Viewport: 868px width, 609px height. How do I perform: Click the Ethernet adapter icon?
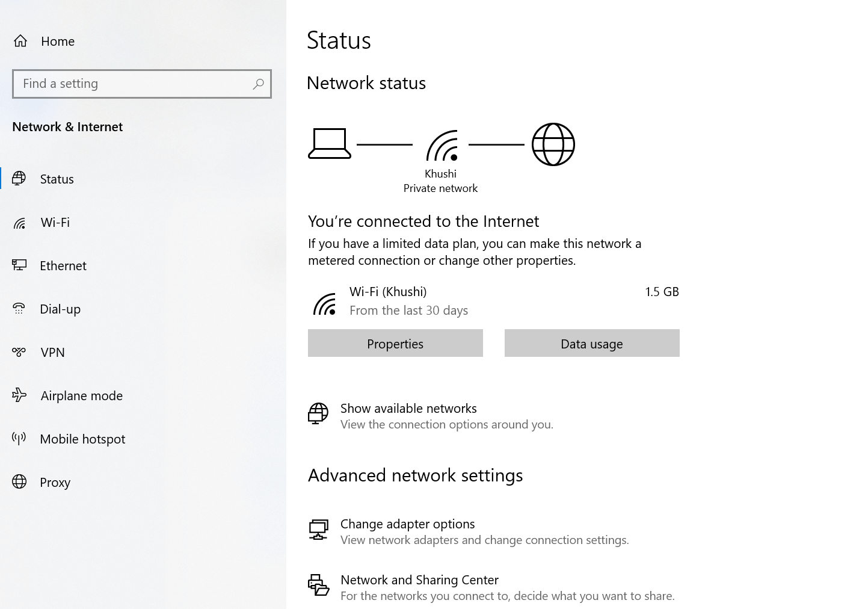[19, 265]
